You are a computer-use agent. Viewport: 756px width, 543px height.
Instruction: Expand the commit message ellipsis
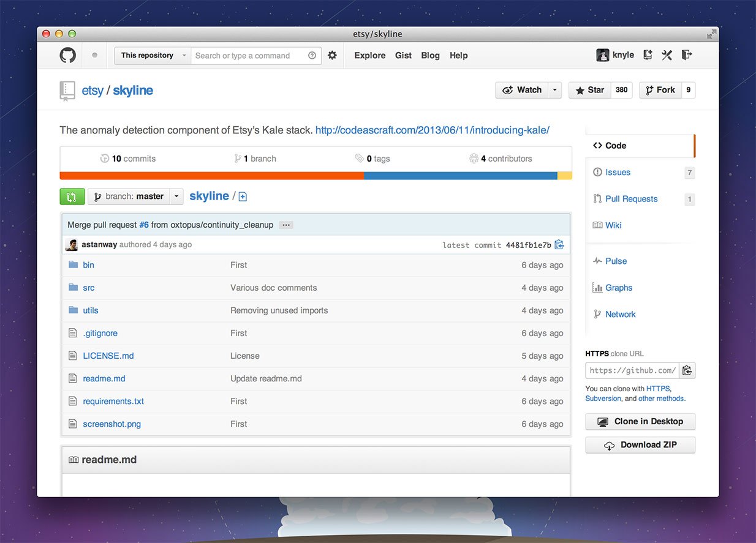point(285,225)
